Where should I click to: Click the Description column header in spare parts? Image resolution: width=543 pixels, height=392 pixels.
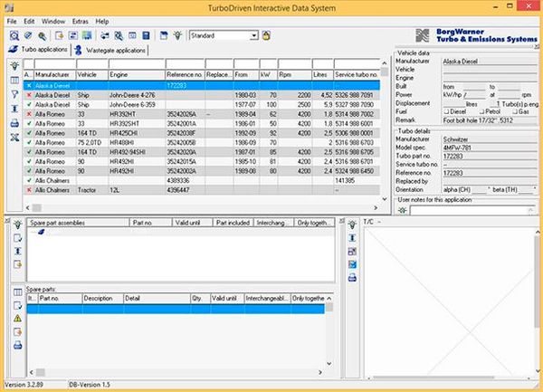click(103, 298)
